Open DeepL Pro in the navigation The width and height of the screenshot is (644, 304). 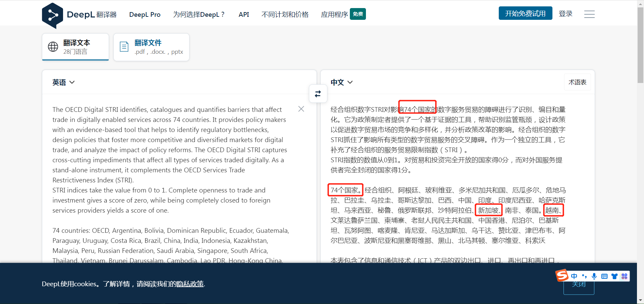(145, 14)
